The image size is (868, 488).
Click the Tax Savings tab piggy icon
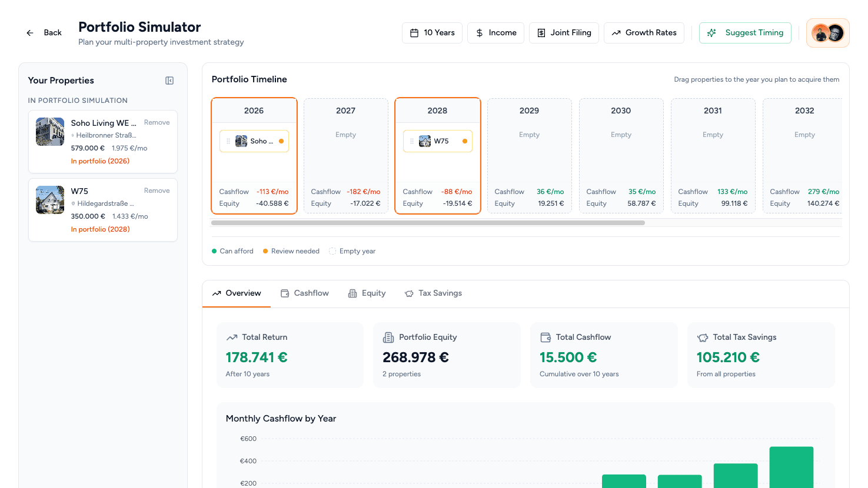(x=409, y=293)
